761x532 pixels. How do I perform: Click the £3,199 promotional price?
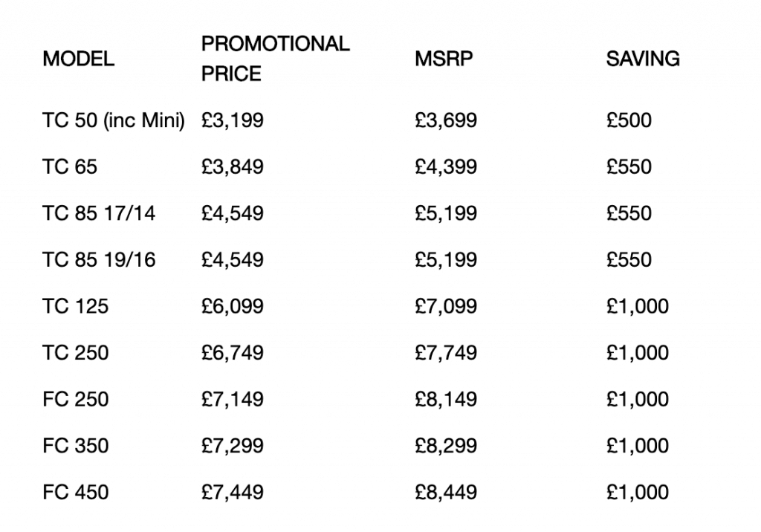(232, 120)
